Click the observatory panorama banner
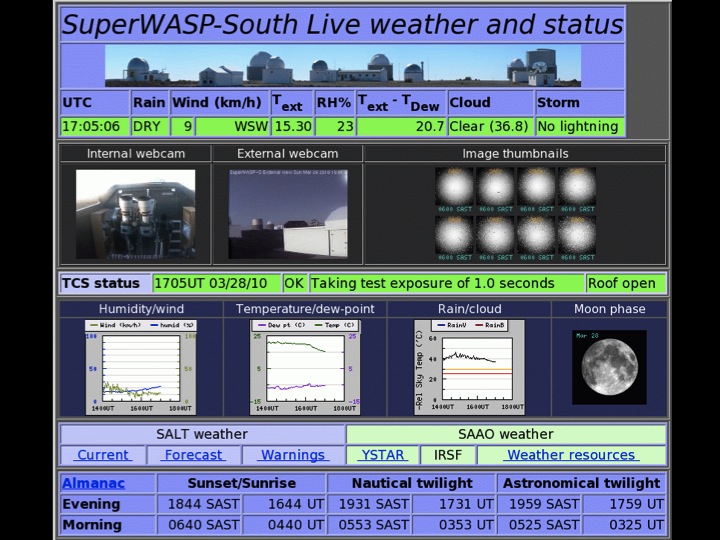720x540 pixels. pos(344,65)
